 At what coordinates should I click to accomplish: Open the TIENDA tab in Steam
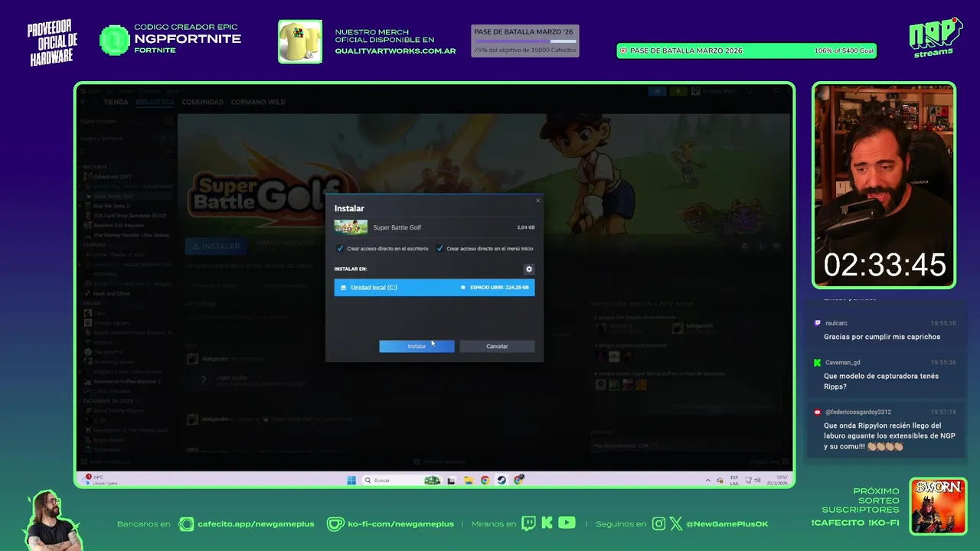click(x=116, y=102)
